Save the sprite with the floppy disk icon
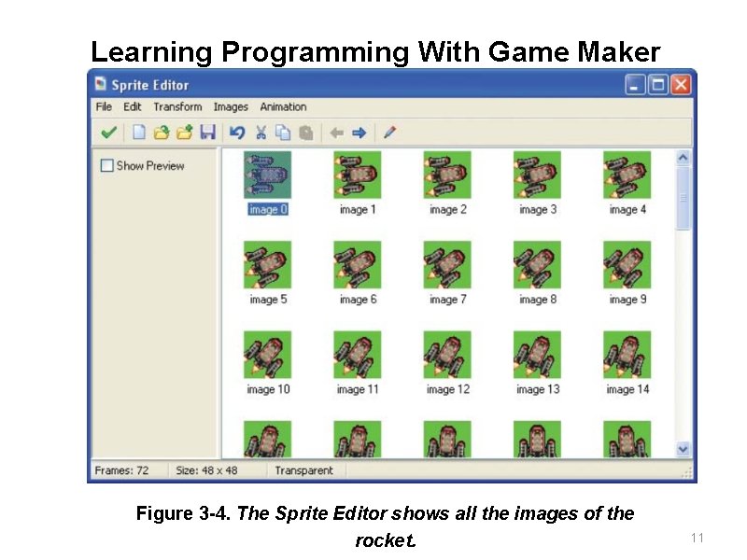 pos(207,132)
